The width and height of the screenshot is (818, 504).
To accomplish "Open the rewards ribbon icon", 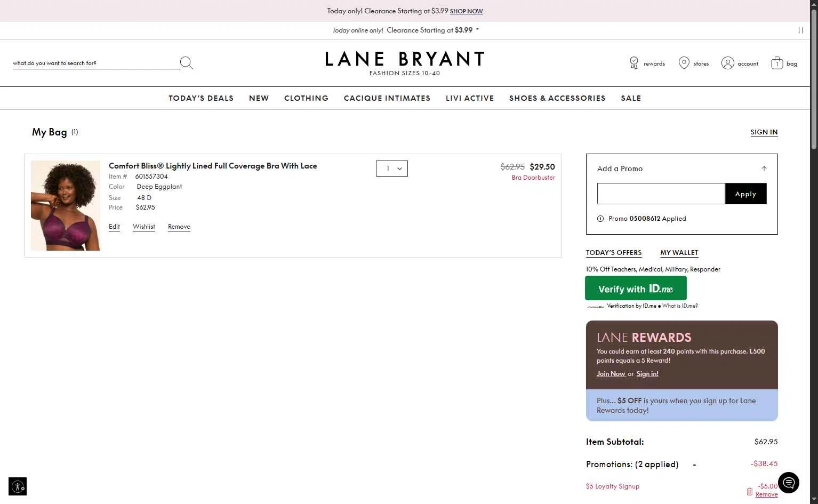I will pyautogui.click(x=634, y=63).
